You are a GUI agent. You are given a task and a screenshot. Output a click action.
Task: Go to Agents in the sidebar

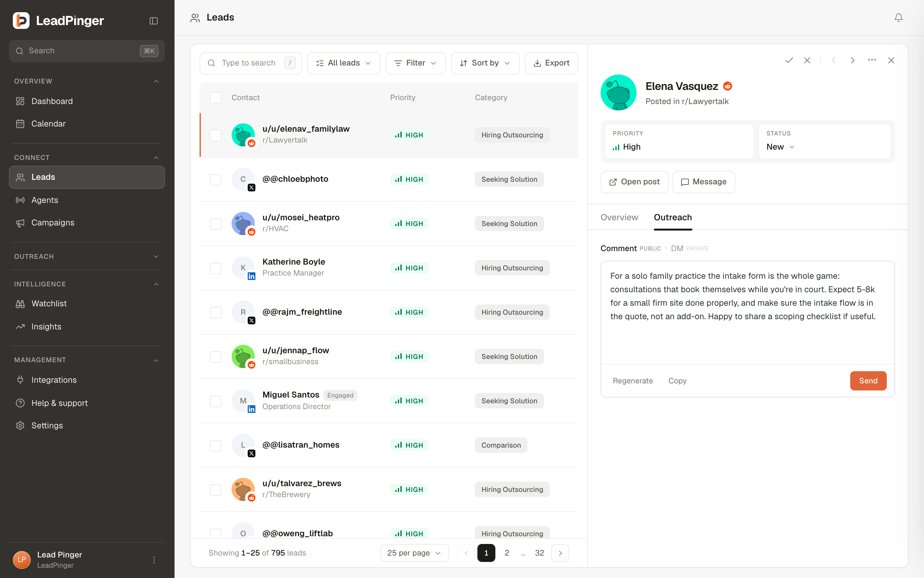[x=87, y=200]
